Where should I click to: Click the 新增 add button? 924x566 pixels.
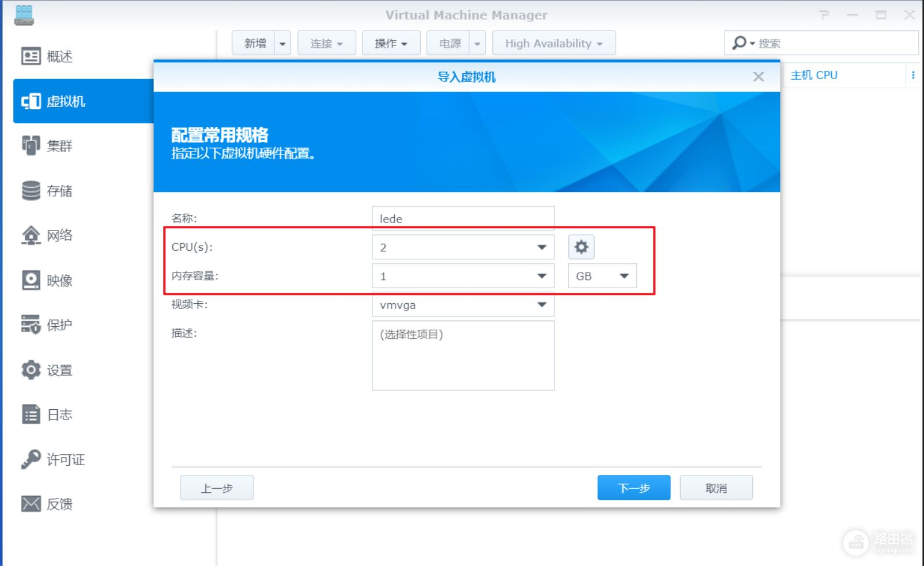point(254,43)
